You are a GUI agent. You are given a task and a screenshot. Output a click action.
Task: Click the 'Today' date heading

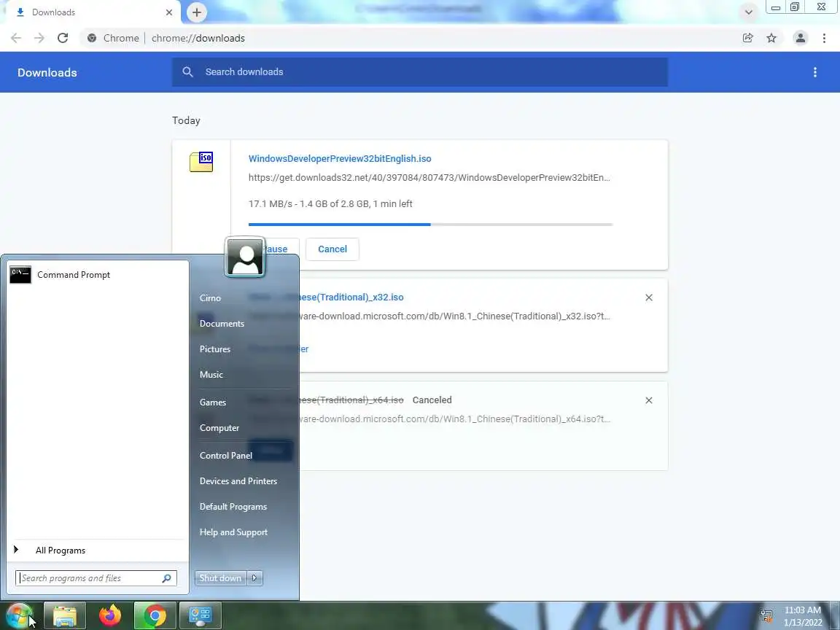186,120
